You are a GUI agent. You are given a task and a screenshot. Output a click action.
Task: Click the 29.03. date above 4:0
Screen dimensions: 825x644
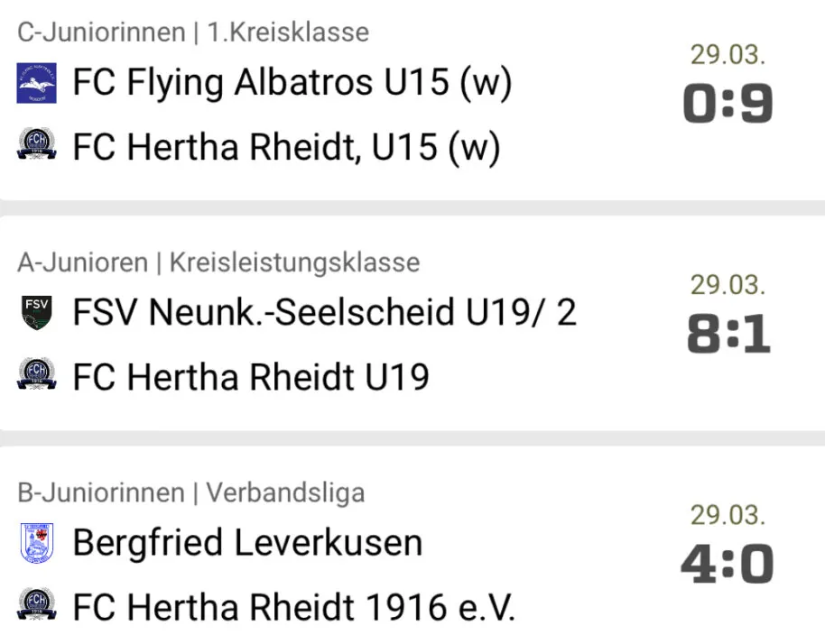[x=728, y=515]
